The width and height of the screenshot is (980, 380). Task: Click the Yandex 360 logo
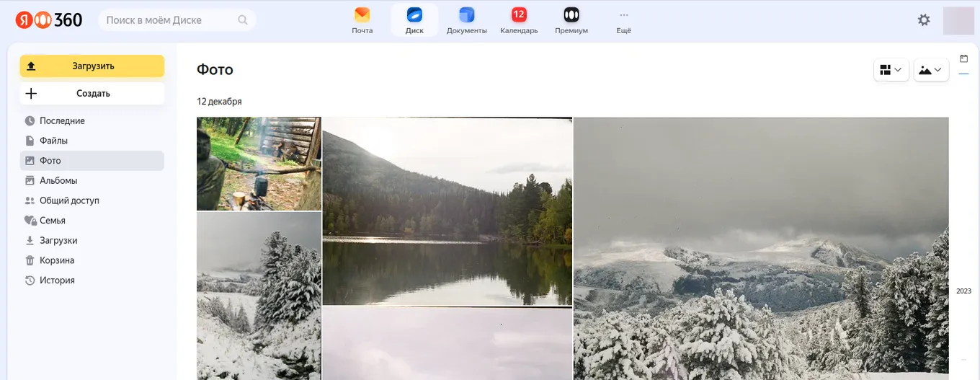click(x=49, y=20)
